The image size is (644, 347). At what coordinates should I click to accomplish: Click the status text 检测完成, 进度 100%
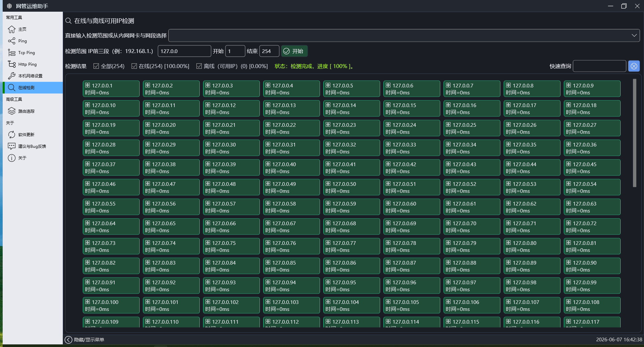click(x=314, y=66)
